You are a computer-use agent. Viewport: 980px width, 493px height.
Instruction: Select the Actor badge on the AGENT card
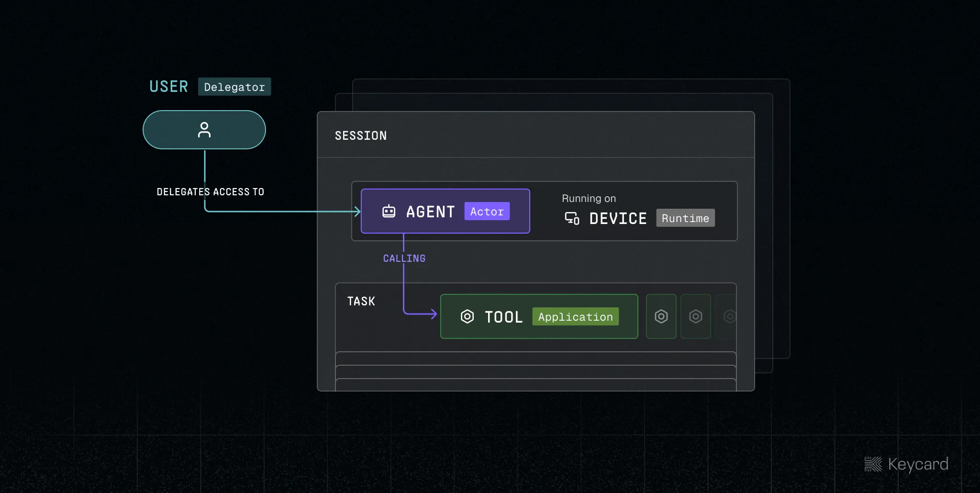pyautogui.click(x=487, y=211)
